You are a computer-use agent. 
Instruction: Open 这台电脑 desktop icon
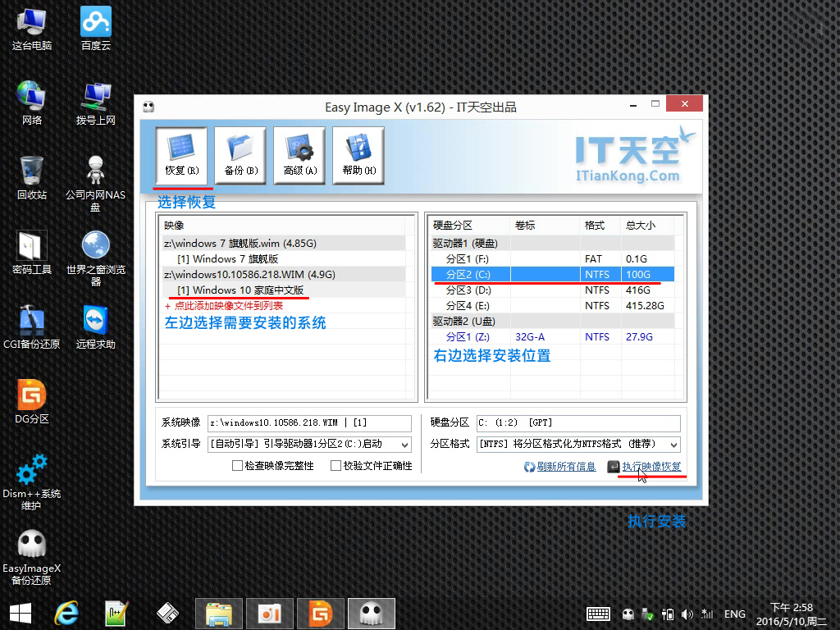32,30
